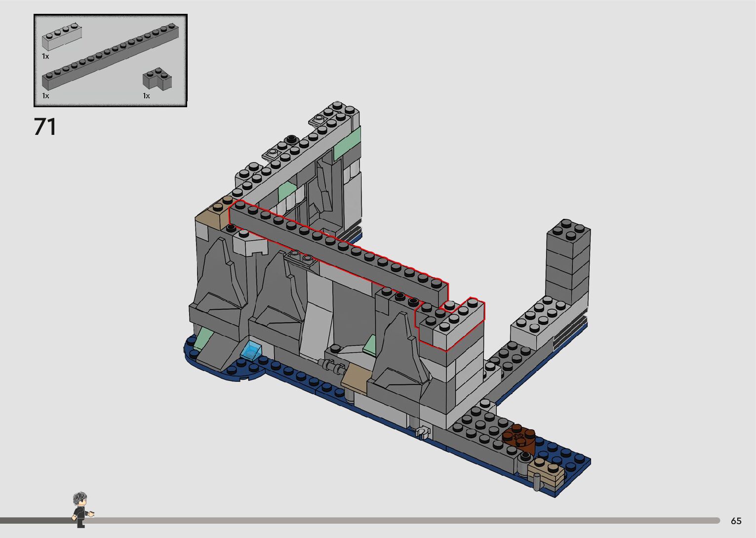Click the page number 65
The image size is (756, 538).
[736, 521]
